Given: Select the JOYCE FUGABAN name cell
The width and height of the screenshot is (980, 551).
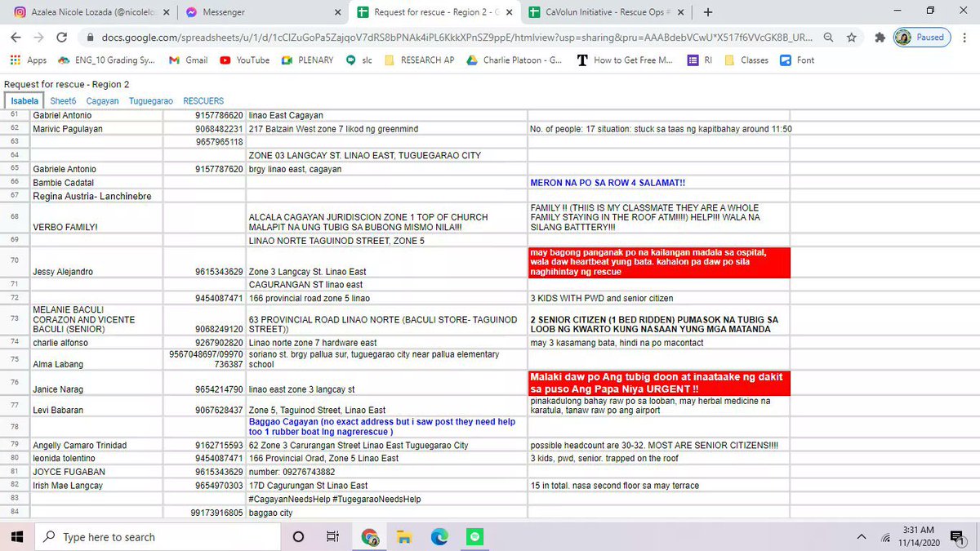Looking at the screenshot, I should click(x=98, y=472).
